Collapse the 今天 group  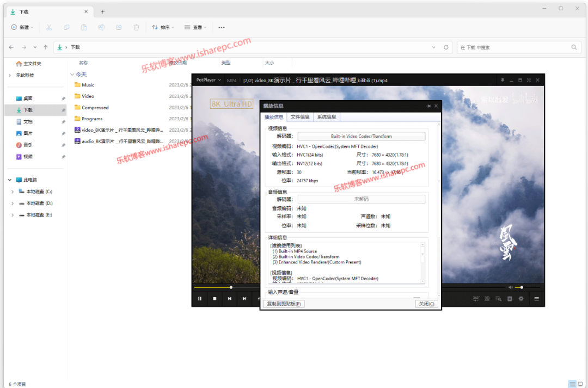(72, 74)
